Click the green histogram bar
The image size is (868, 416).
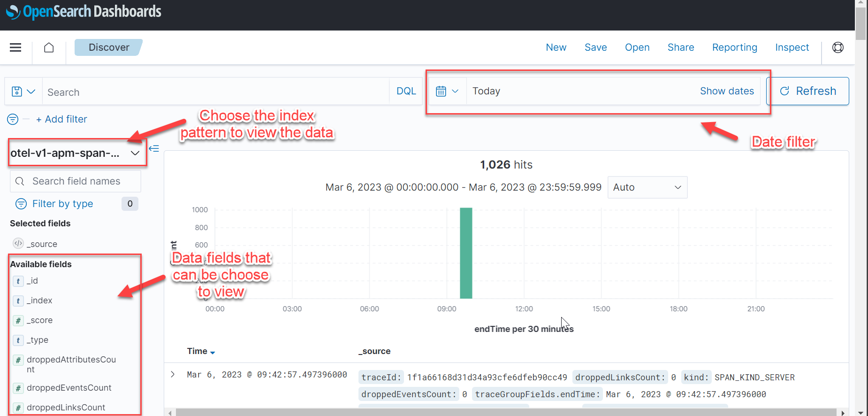click(x=466, y=253)
